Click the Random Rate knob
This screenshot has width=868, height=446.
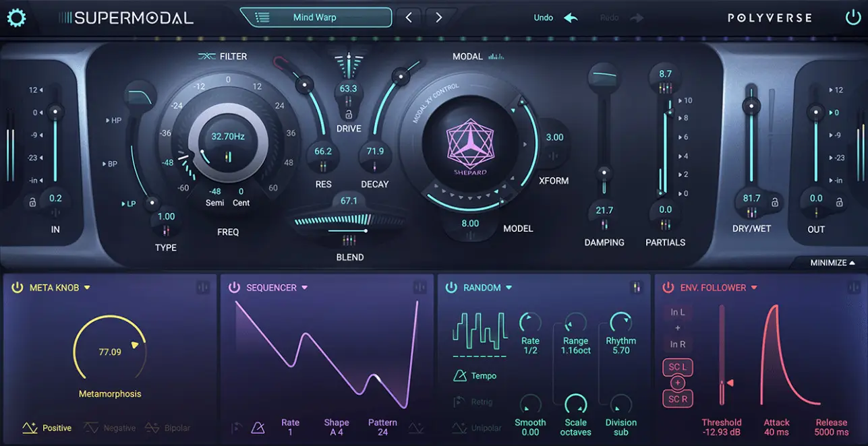tap(531, 323)
